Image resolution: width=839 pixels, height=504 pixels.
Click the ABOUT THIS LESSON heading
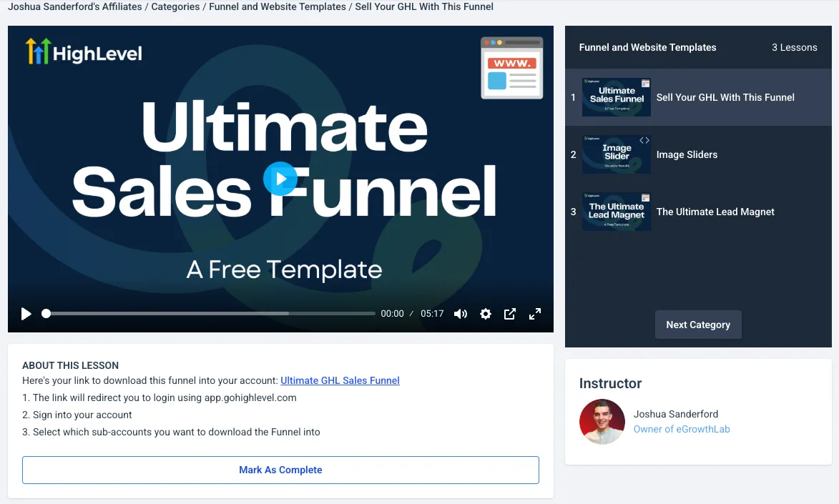[x=70, y=365]
